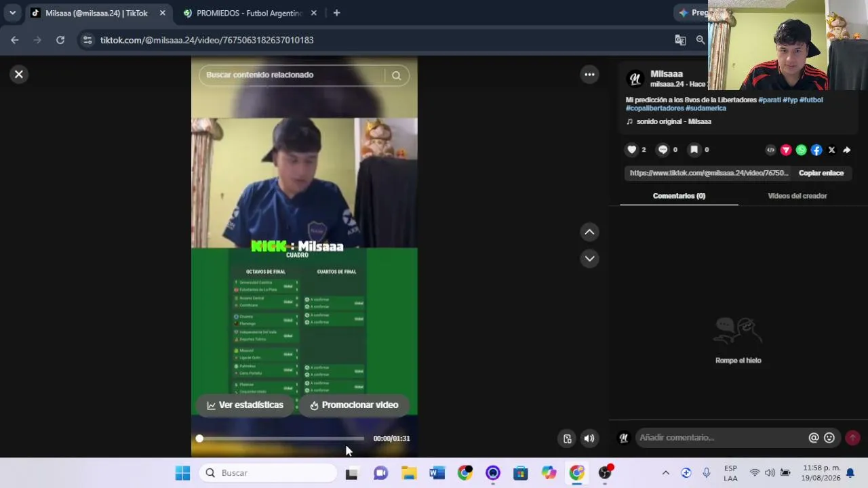The height and width of the screenshot is (488, 868).
Task: Open Microsoft Store from the taskbar
Action: [x=520, y=473]
